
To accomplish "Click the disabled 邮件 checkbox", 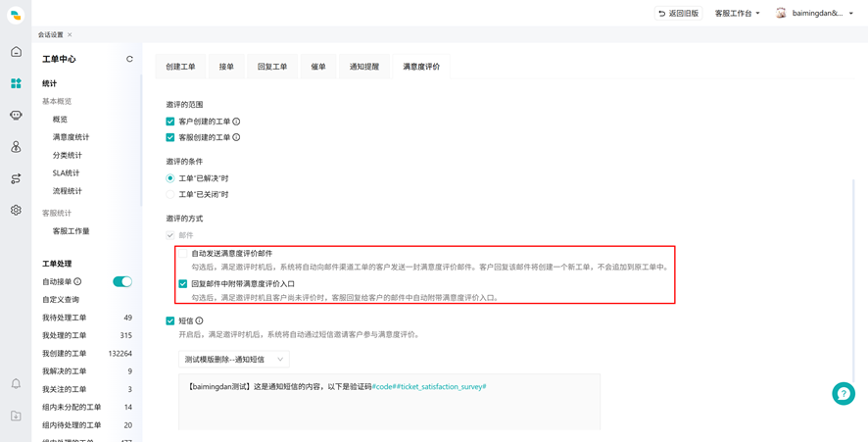I will (170, 235).
